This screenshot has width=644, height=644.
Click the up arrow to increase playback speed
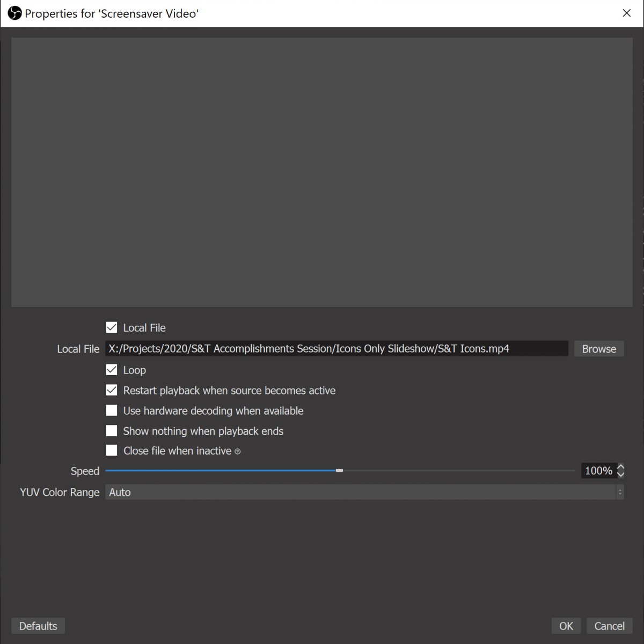[x=620, y=467]
